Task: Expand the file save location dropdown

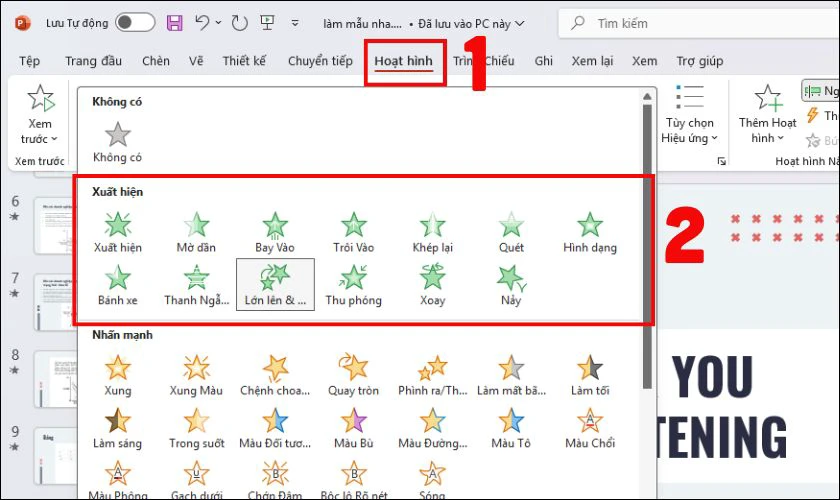Action: [519, 24]
